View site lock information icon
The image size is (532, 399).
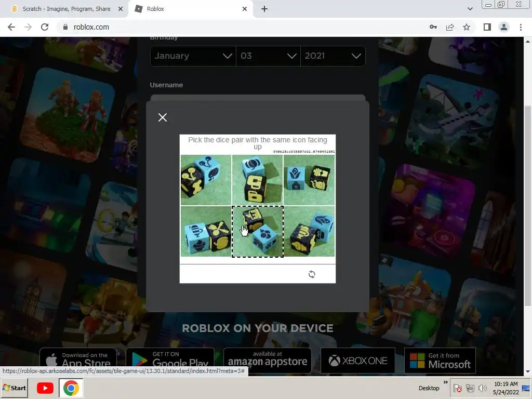65,27
